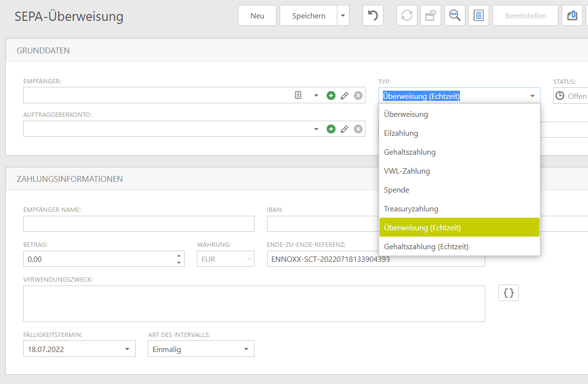Expand the Art des Intervalls dropdown
The width and height of the screenshot is (588, 384).
pos(246,349)
